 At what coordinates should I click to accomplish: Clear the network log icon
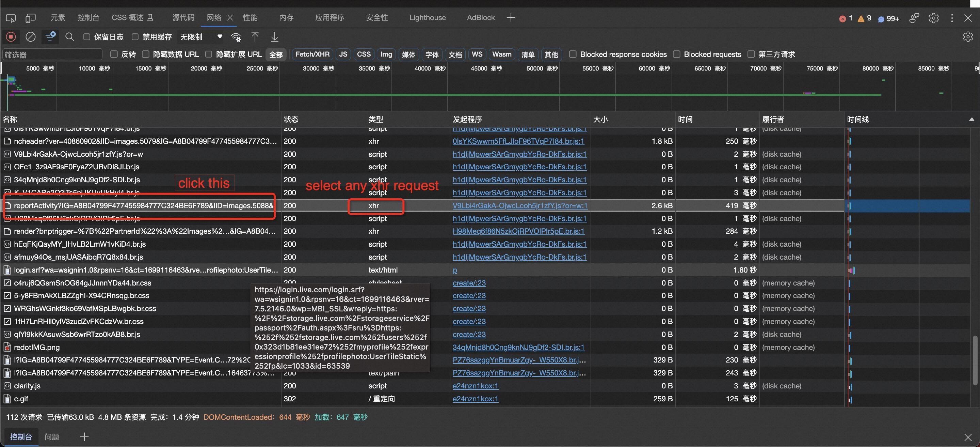click(x=30, y=37)
